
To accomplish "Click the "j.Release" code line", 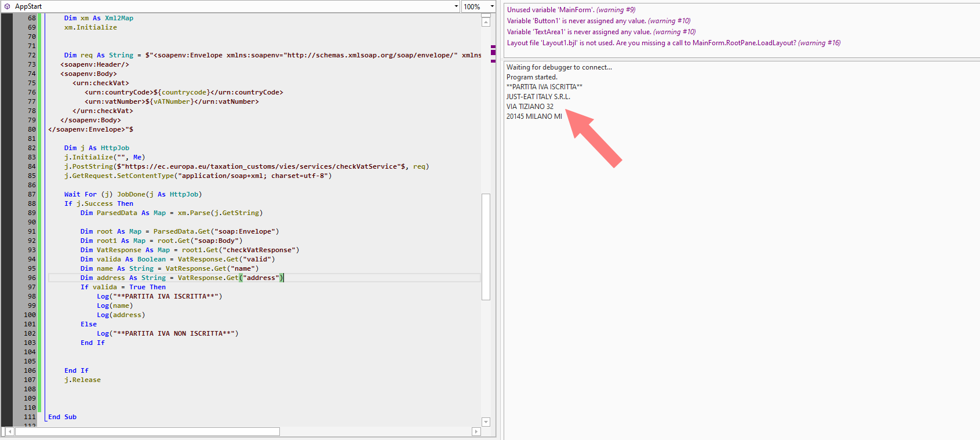I will [x=82, y=380].
